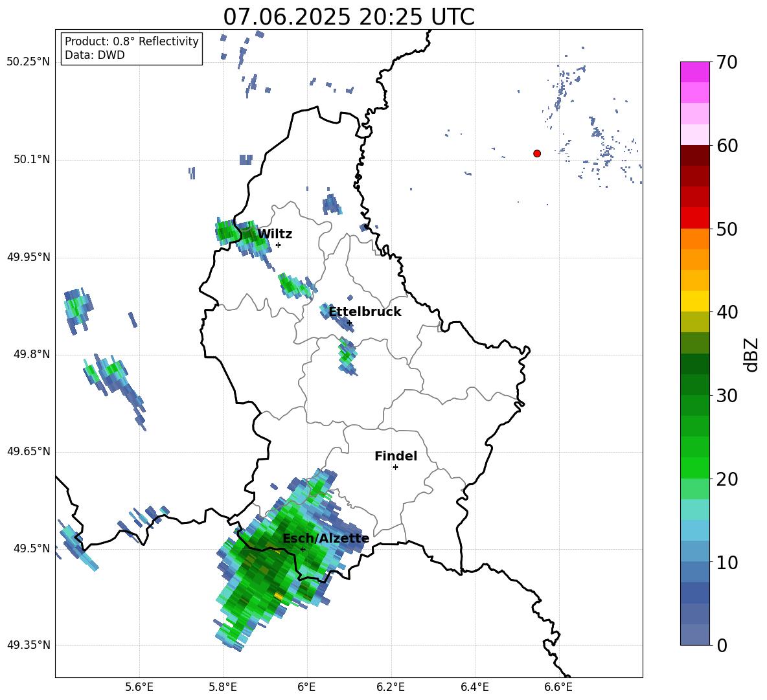Click the 49.95°N latitude label
The image size is (767, 700).
point(29,257)
